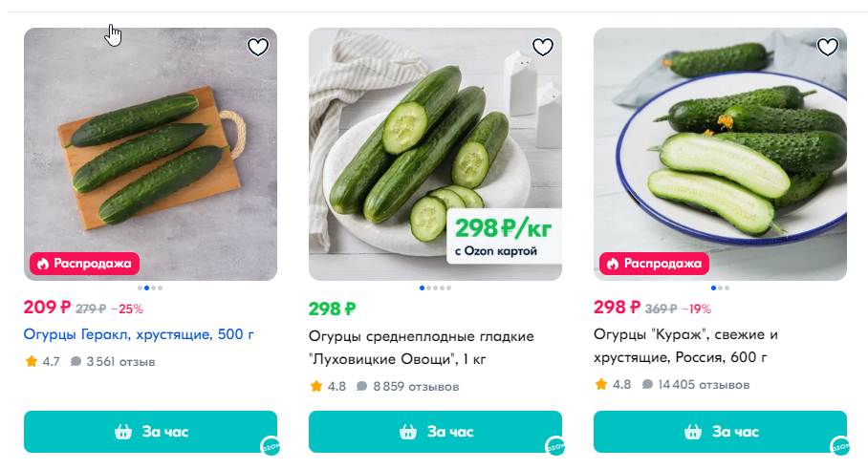Select image carousel dots under Луховицкие photo
The width and height of the screenshot is (868, 469).
[x=435, y=288]
